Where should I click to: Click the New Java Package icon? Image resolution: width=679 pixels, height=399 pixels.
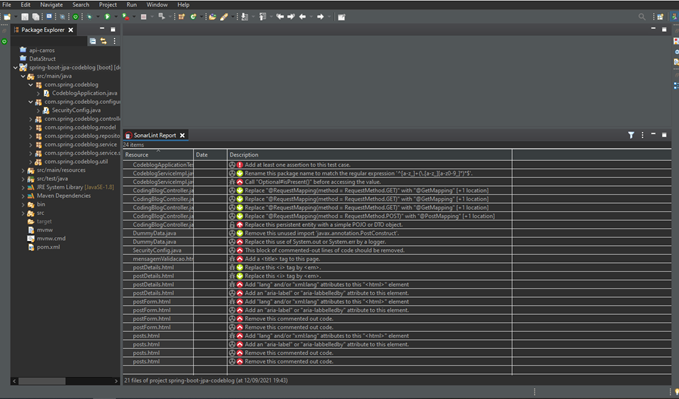click(181, 17)
